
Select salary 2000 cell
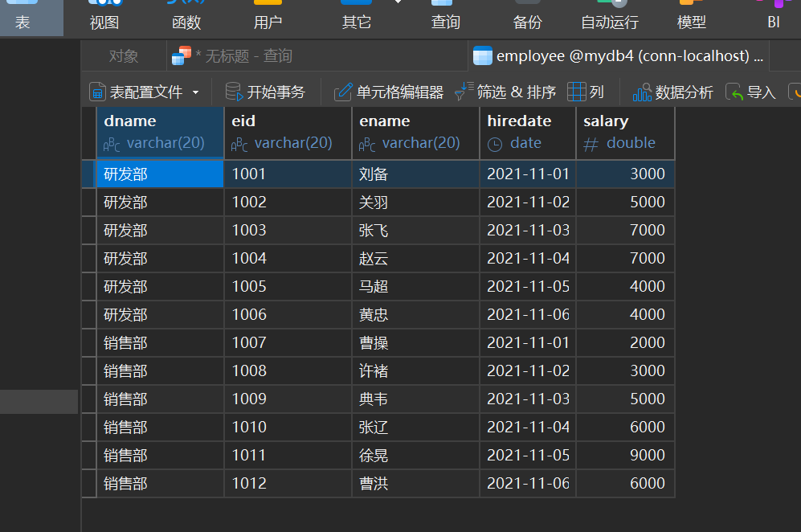coord(625,342)
